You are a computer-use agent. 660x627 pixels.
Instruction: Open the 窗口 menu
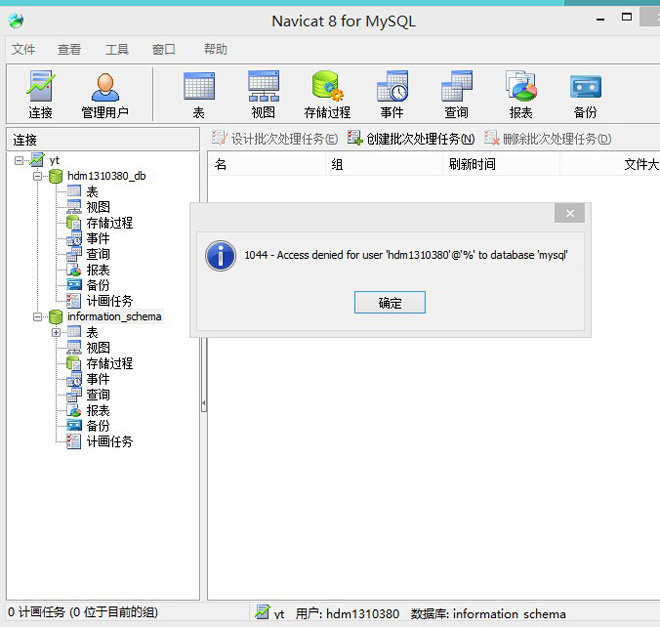click(x=164, y=50)
